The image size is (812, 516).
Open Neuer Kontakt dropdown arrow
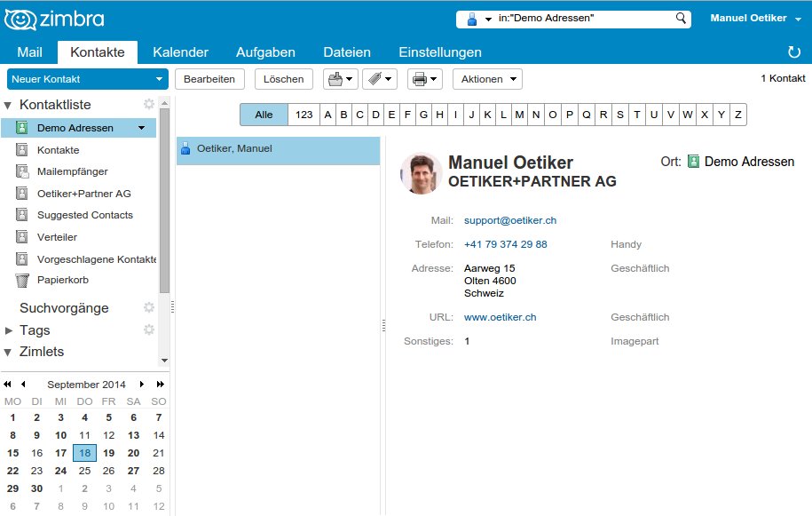click(159, 79)
